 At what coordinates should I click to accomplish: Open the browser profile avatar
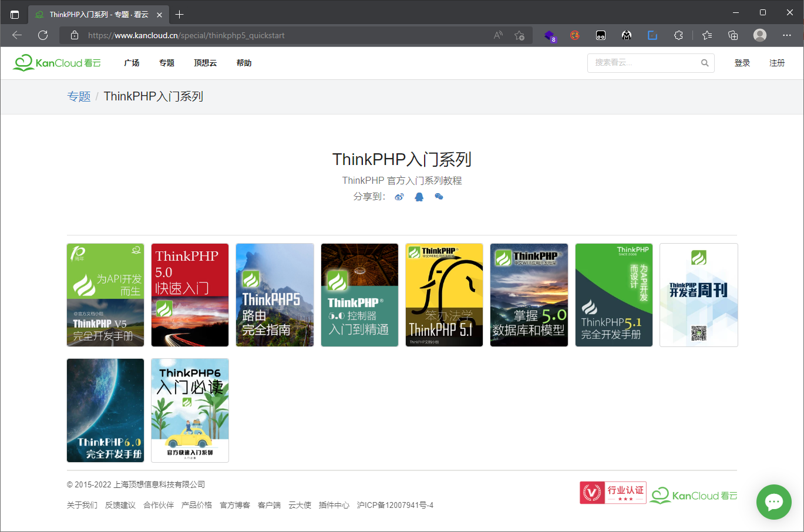(759, 35)
